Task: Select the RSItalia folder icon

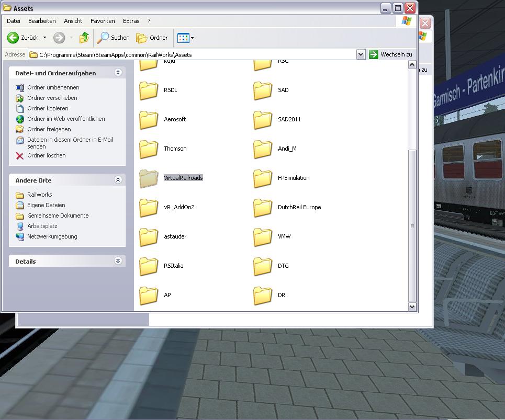Action: coord(149,266)
